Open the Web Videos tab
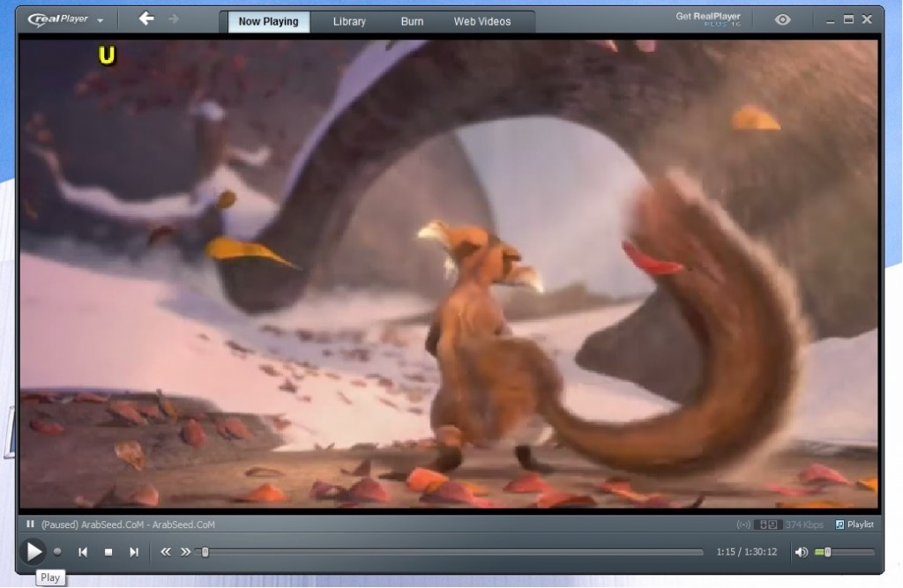 [x=482, y=21]
